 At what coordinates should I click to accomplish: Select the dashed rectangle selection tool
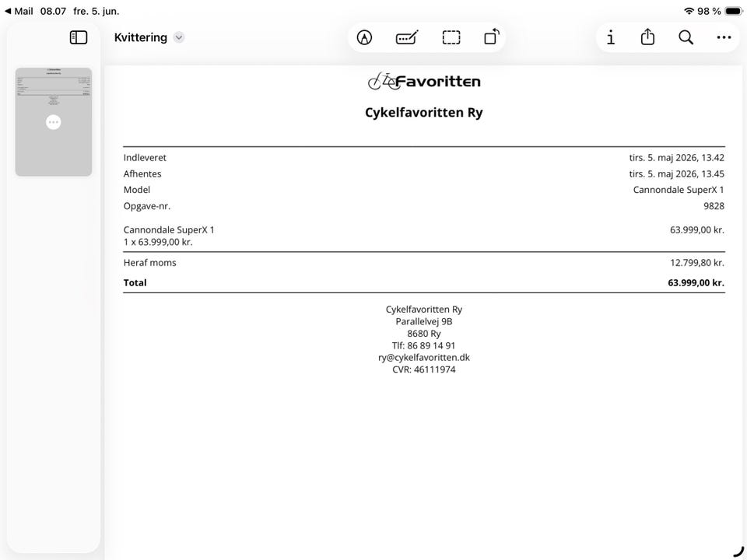(x=451, y=37)
